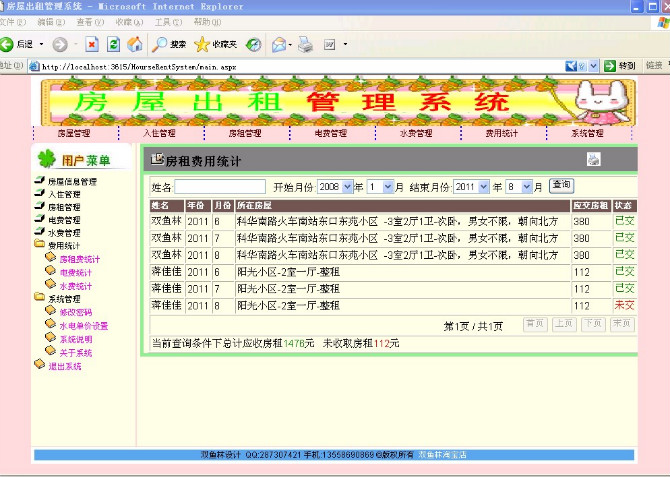The width and height of the screenshot is (670, 477).
Task: Click the History/media icon in toolbar
Action: (x=253, y=44)
